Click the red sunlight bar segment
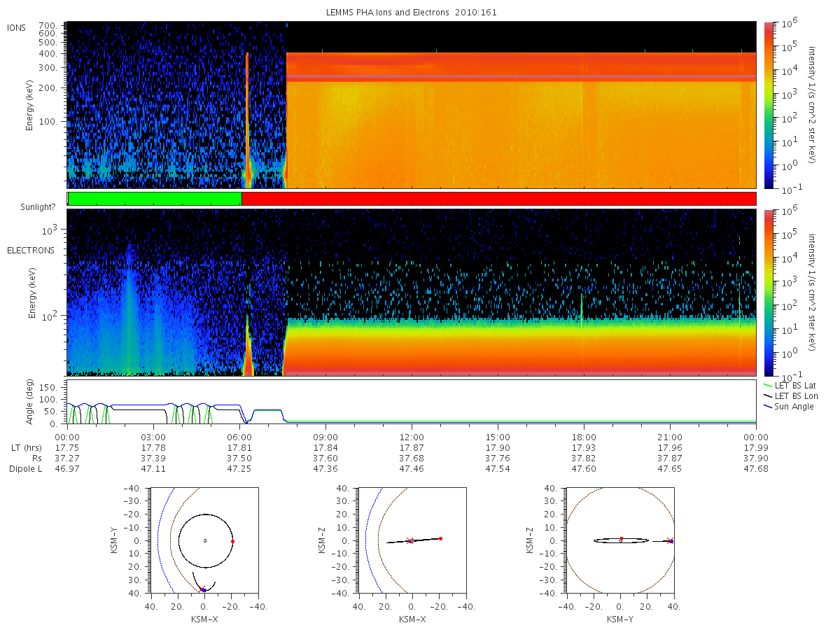The image size is (840, 630). click(498, 199)
